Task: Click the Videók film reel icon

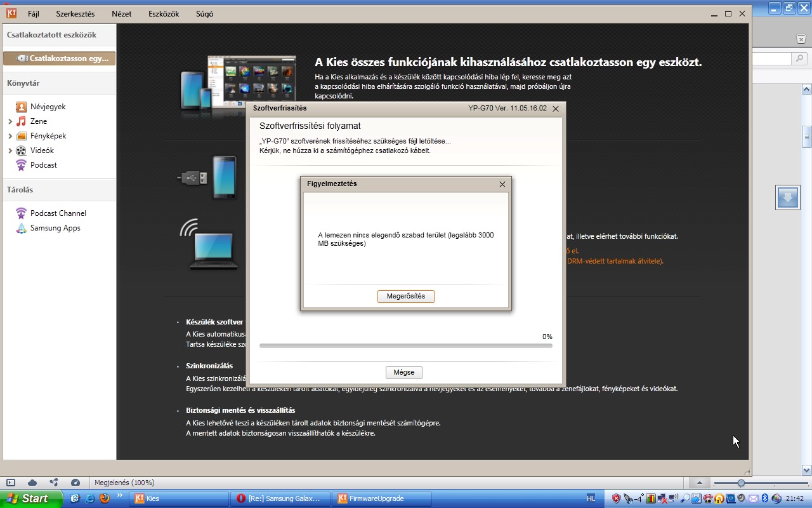Action: point(22,150)
